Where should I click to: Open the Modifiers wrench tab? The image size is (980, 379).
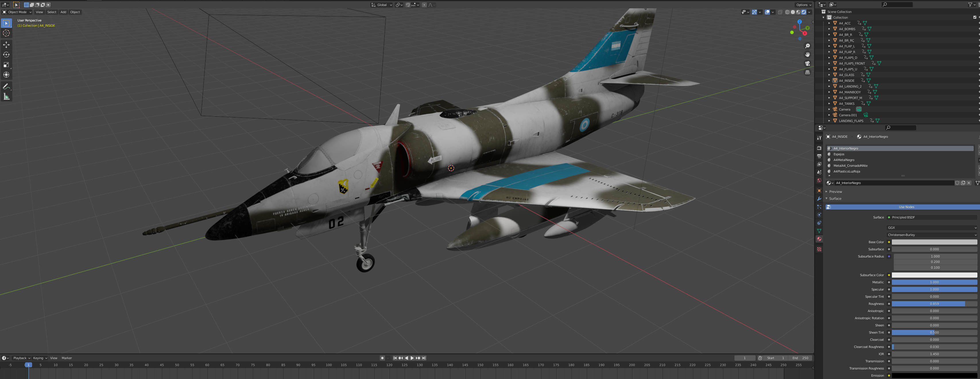click(x=819, y=199)
